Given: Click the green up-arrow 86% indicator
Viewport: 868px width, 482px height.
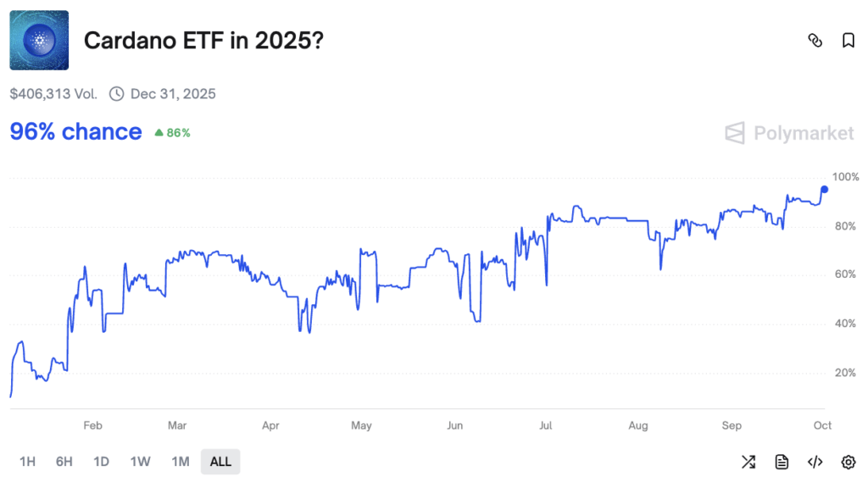Looking at the screenshot, I should 172,133.
